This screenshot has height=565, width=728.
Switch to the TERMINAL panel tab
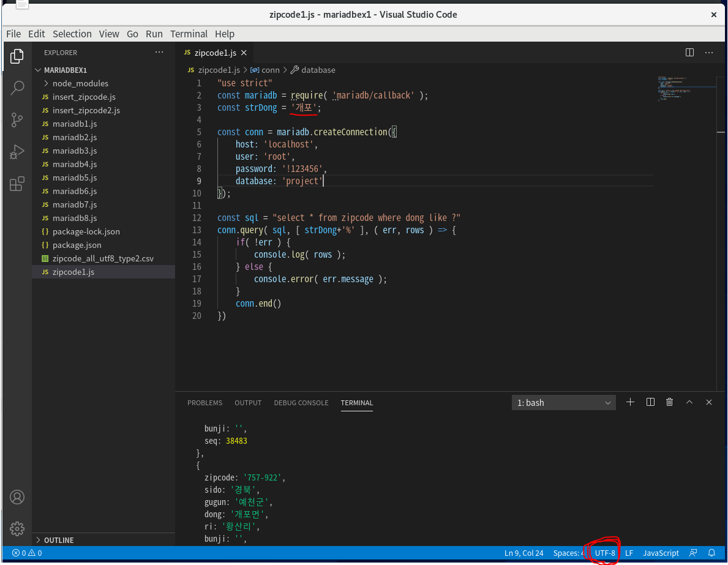pos(356,403)
